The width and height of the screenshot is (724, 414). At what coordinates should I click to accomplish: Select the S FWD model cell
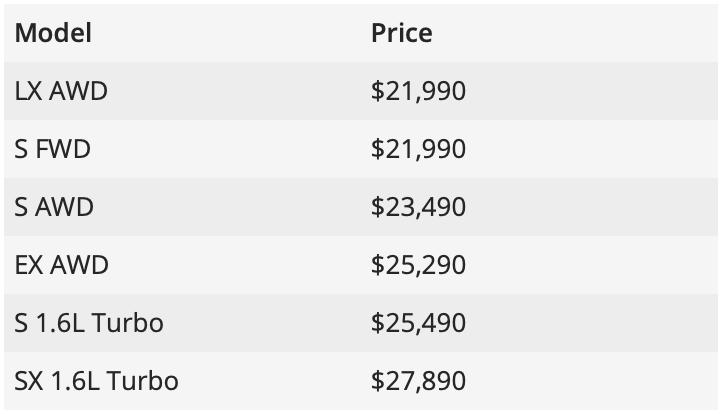click(53, 150)
